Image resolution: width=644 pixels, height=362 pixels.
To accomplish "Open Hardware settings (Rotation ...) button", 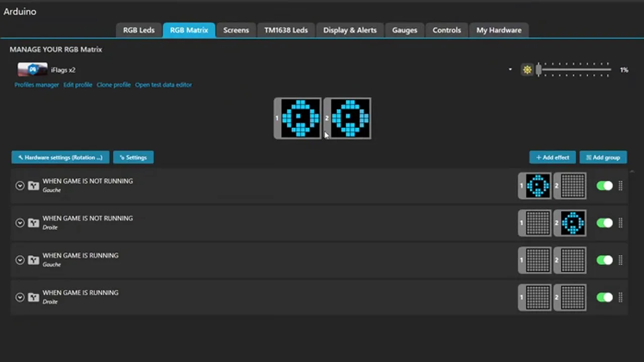I will click(60, 157).
